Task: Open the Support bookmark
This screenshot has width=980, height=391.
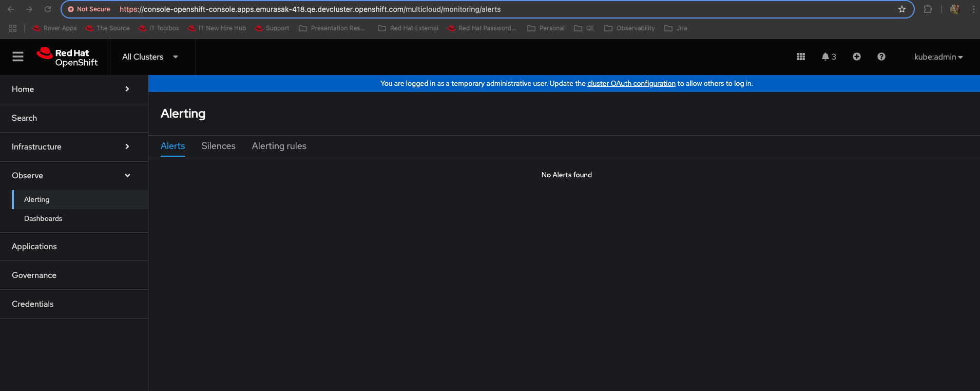Action: (273, 28)
